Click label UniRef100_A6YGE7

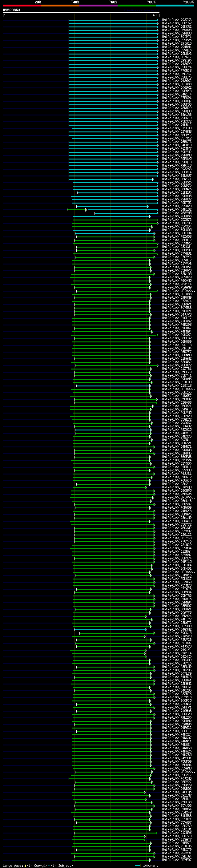tap(177, 57)
